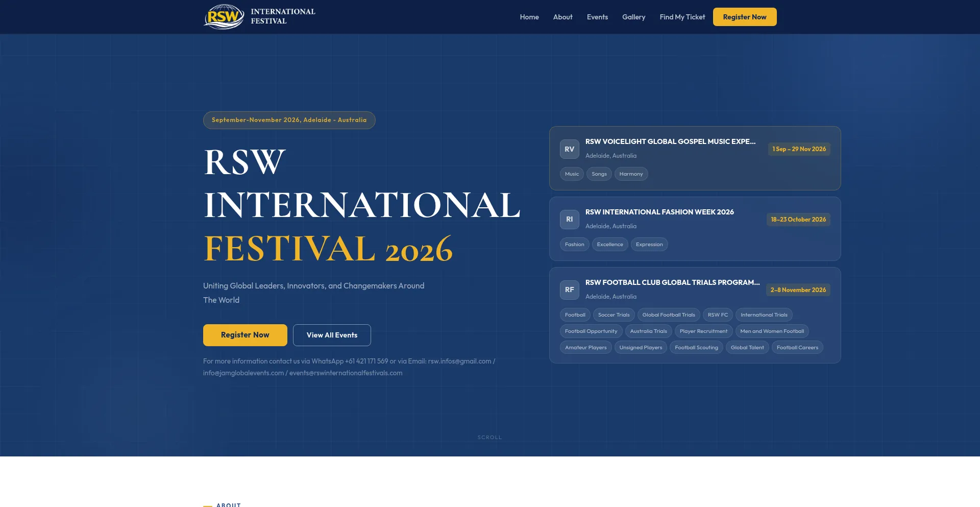
Task: Select the Harmony tag
Action: tap(631, 174)
